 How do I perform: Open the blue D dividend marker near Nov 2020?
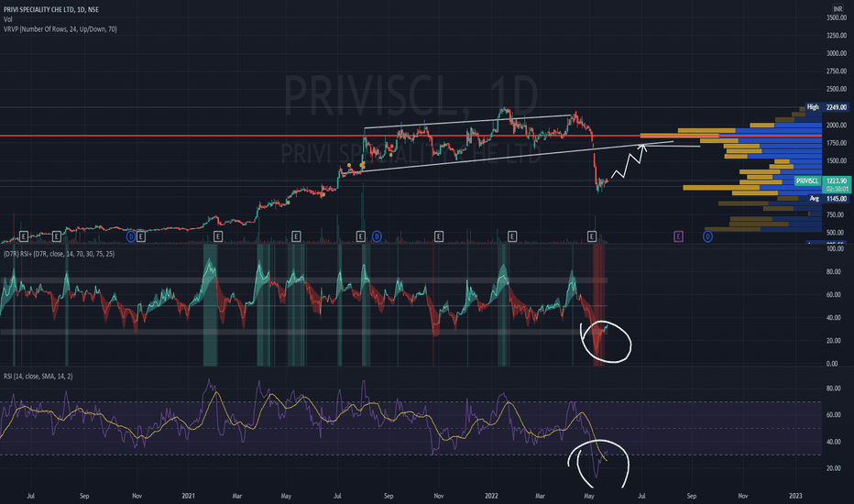pos(131,236)
